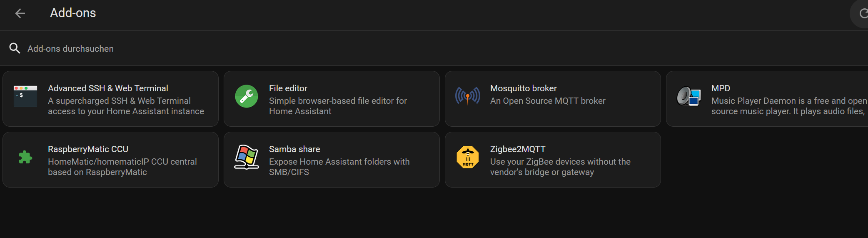Click the RaspberryMatic green puzzle icon
Image resolution: width=868 pixels, height=238 pixels.
point(25,157)
